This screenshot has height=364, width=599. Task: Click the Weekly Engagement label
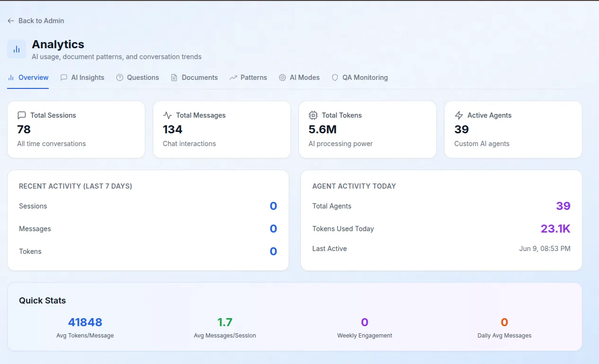(365, 336)
